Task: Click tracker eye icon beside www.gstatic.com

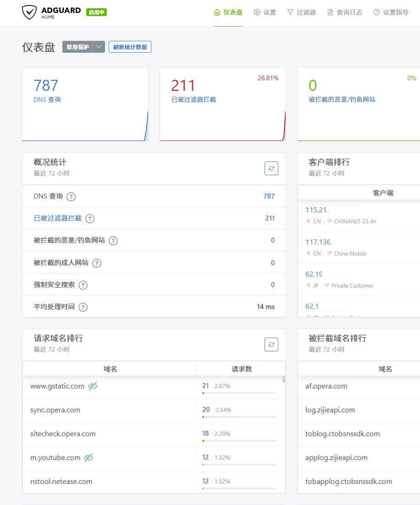Action: pos(93,386)
